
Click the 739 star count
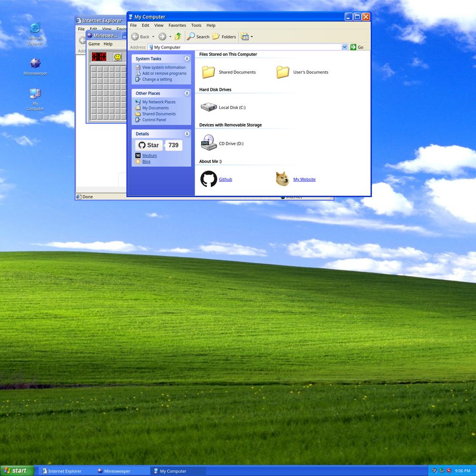coord(173,145)
